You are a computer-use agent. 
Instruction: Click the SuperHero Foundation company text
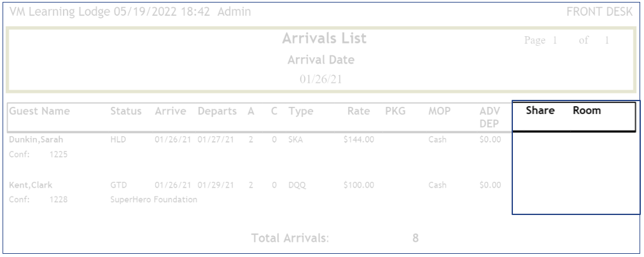pyautogui.click(x=154, y=200)
